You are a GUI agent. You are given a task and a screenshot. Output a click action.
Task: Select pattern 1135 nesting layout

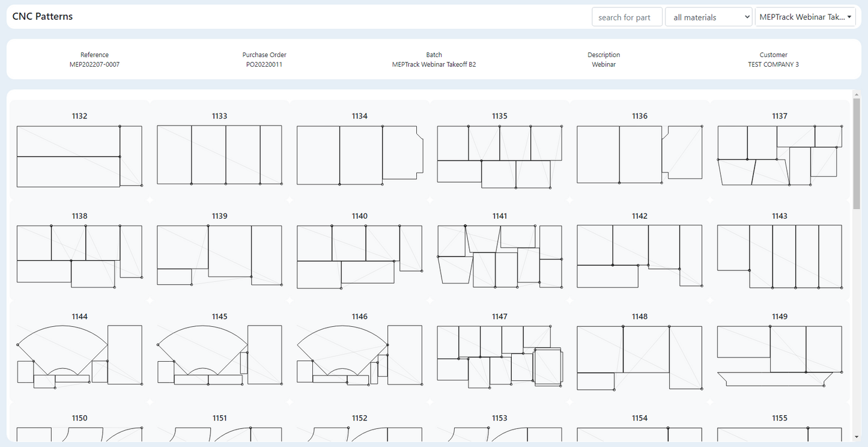[499, 156]
